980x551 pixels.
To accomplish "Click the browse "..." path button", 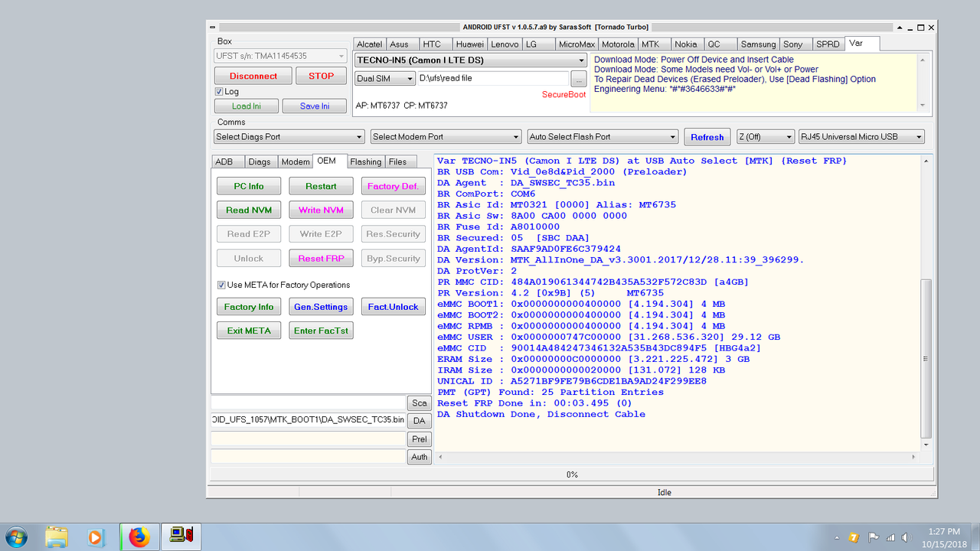I will coord(579,79).
